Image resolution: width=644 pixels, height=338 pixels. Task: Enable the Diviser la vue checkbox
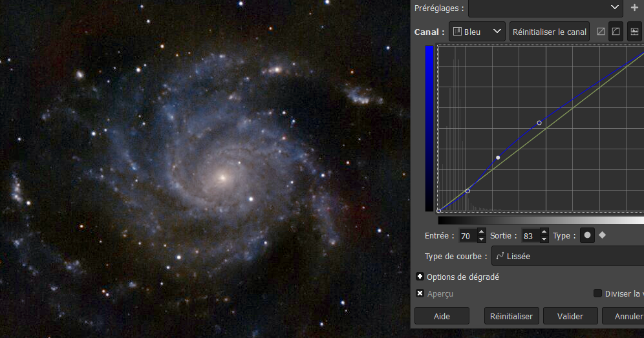pyautogui.click(x=597, y=293)
